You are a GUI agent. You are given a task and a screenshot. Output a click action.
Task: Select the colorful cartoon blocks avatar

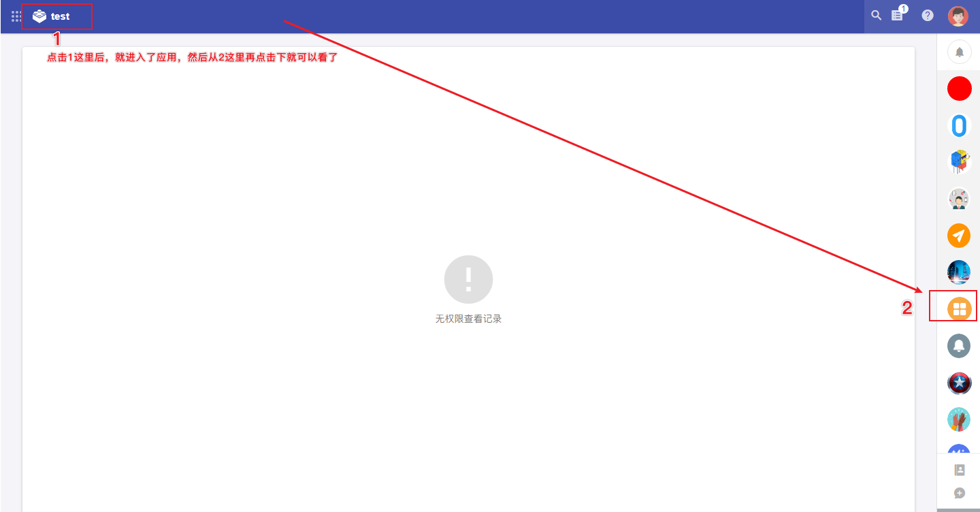[x=960, y=162]
